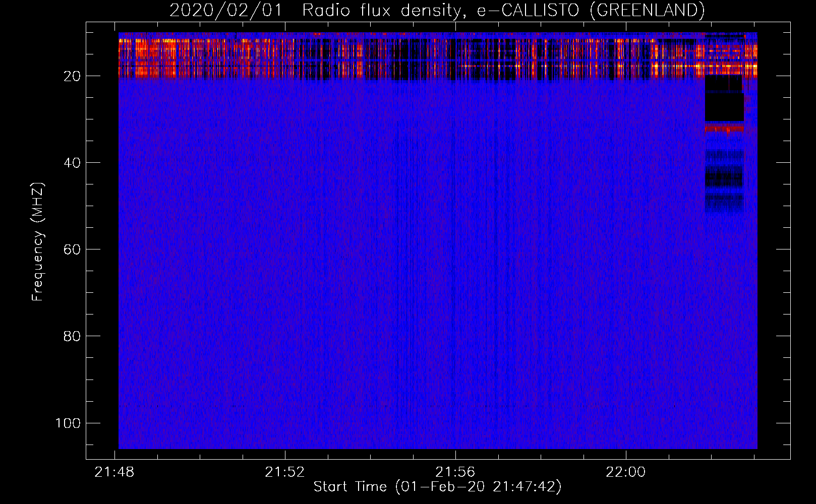Click the "Start Time (01-Feb-20 21:47:42)" label
Viewport: 816px width, 504px height.
click(437, 487)
